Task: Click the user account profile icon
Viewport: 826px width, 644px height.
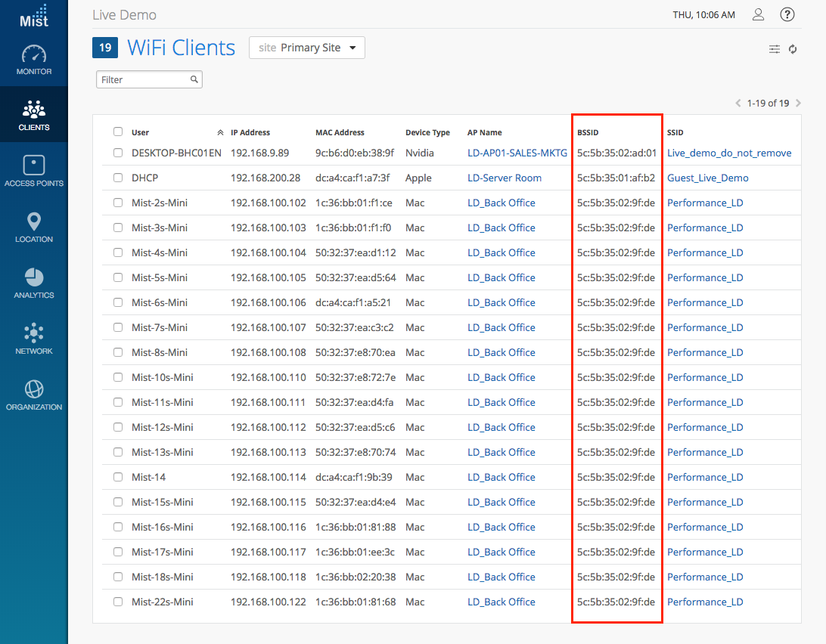Action: (758, 15)
